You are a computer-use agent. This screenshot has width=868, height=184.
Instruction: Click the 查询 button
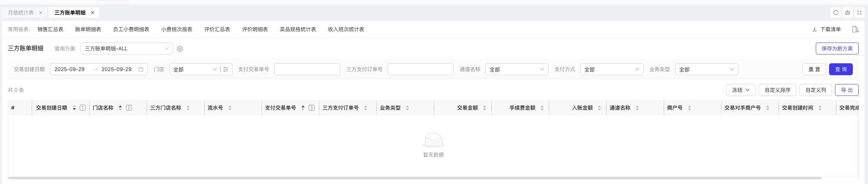pos(841,69)
